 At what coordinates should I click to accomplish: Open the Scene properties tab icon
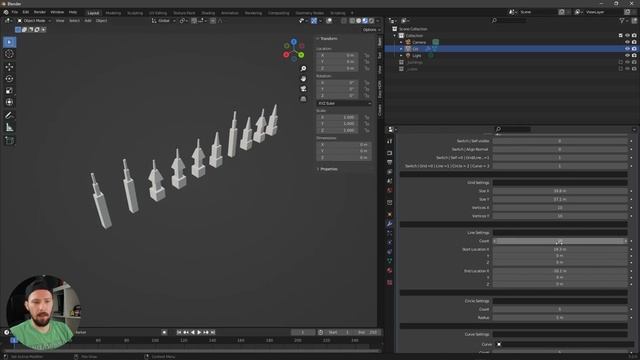coord(390,181)
